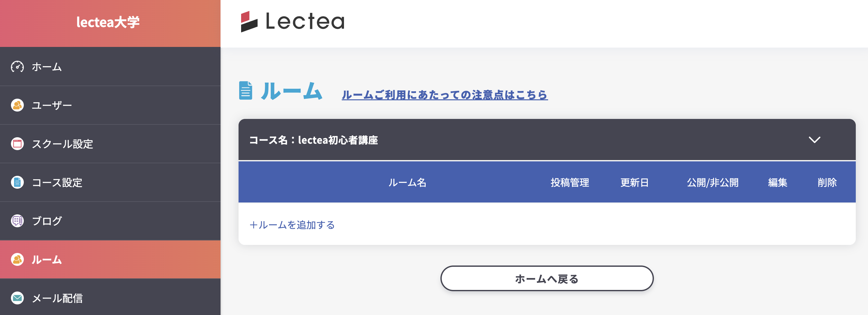Viewport: 868px width, 315px height.
Task: Collapse the lectea初心者講座 course panel
Action: click(x=815, y=140)
